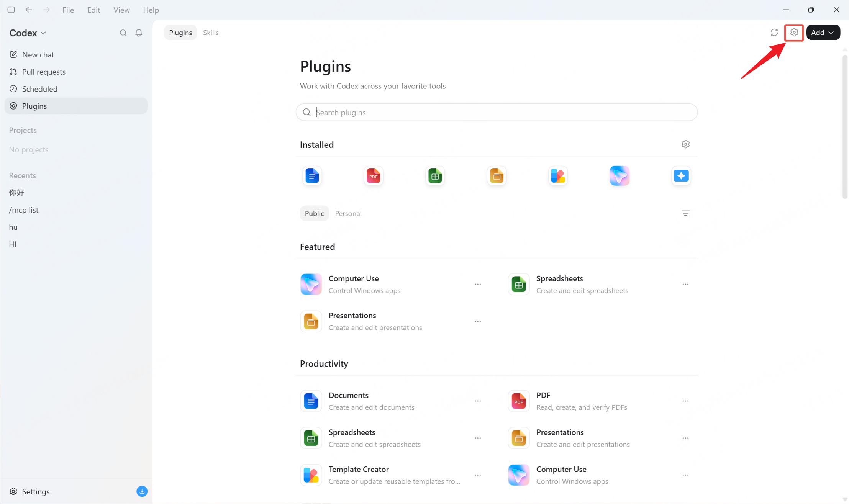
Task: Open installed Computer Use plugin icon
Action: (x=620, y=176)
